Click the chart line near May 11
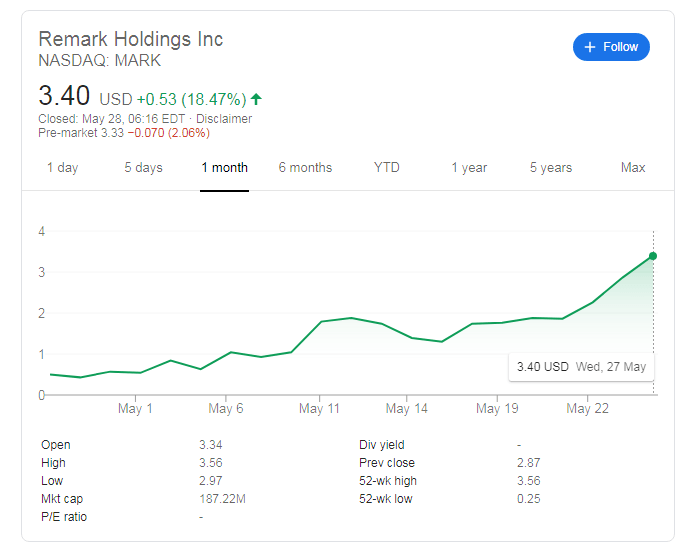The height and width of the screenshot is (554, 696). [321, 322]
